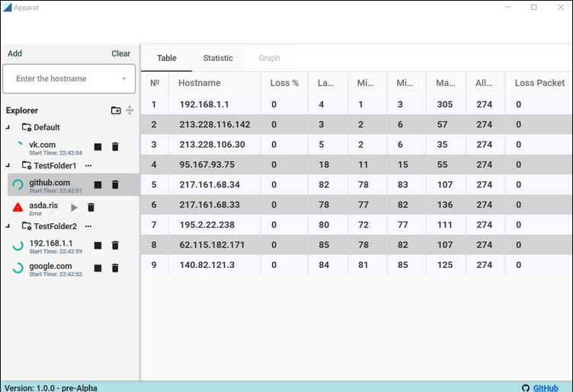Click the GitHub octocat icon in status bar
Image resolution: width=573 pixels, height=392 pixels.
[526, 388]
